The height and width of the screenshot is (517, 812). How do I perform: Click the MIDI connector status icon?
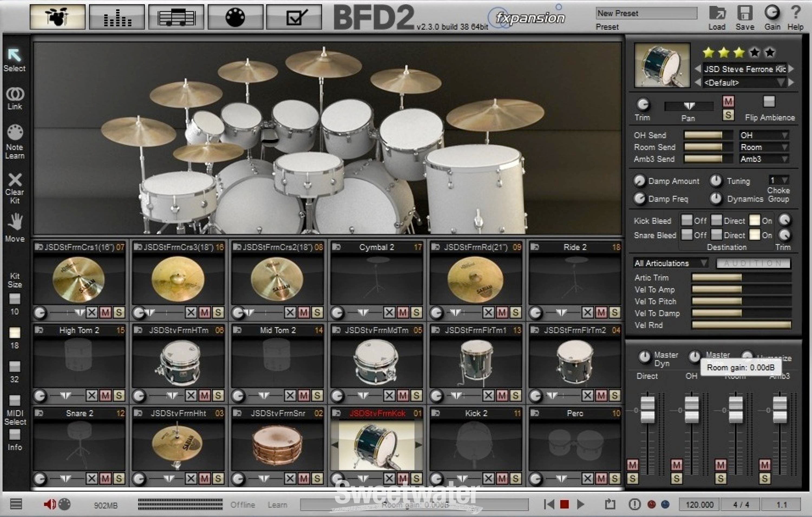pos(64,504)
